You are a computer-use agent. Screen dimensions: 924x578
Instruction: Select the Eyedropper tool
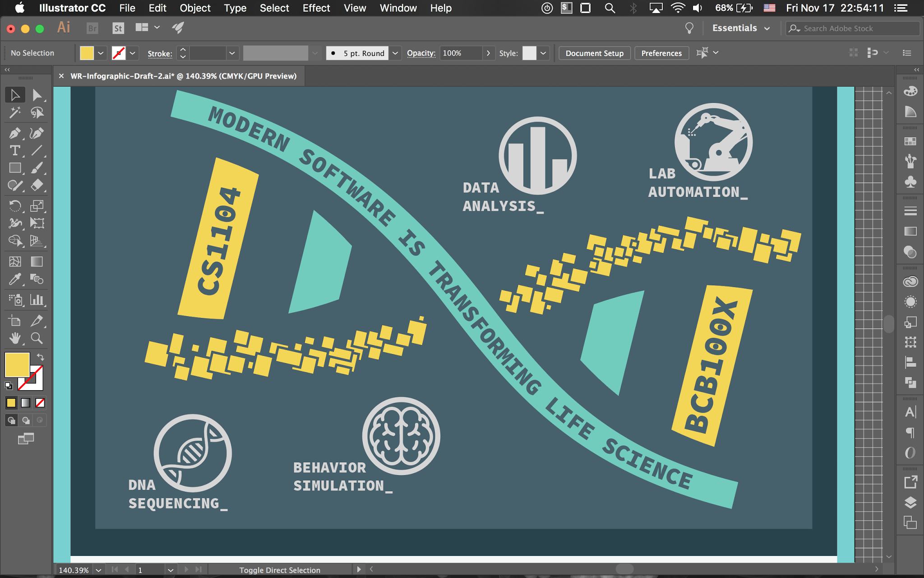[x=14, y=280]
